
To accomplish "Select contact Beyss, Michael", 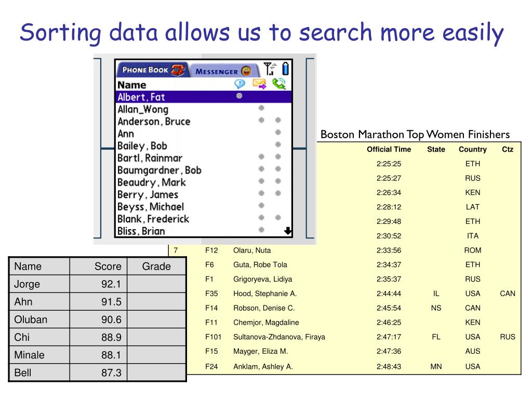I will (204, 207).
